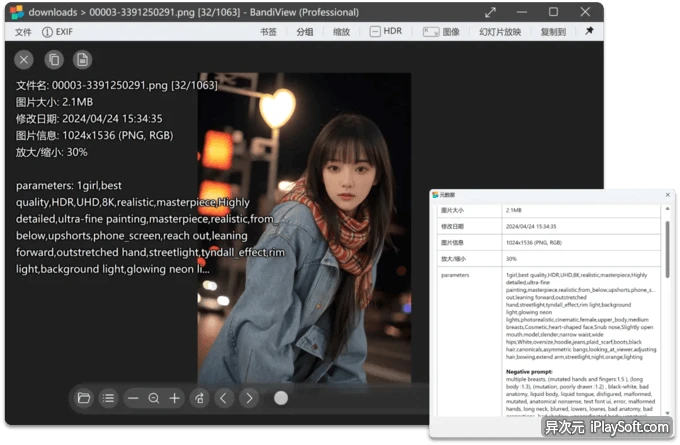Click the Negative prompt heading in metadata
Viewport: 680px width, 445px height.
pyautogui.click(x=529, y=372)
